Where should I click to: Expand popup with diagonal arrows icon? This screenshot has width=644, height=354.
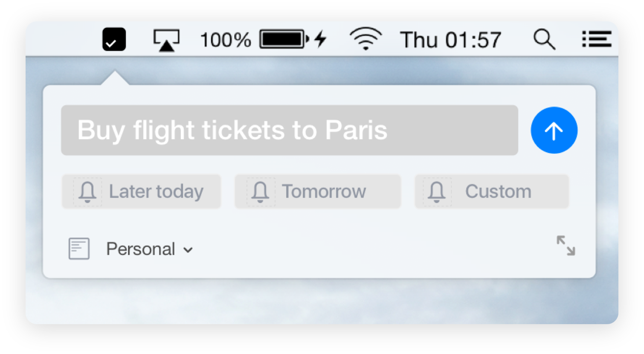pyautogui.click(x=566, y=246)
